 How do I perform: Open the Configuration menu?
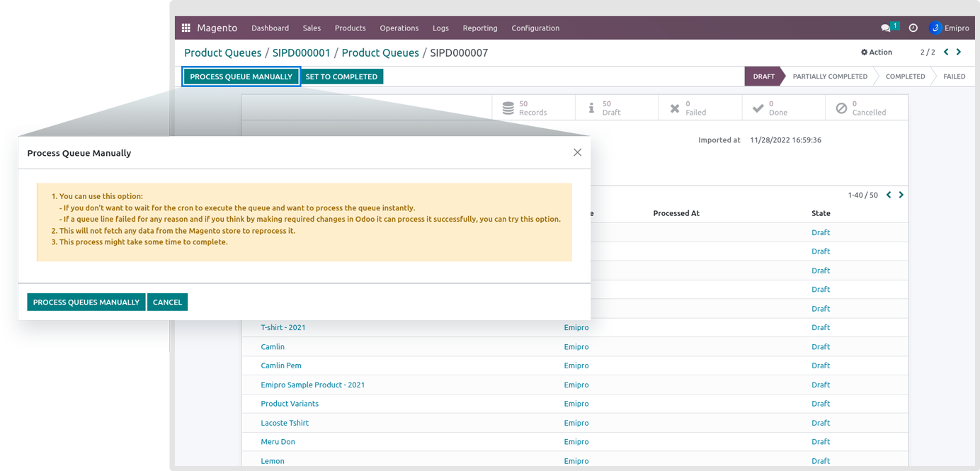535,28
